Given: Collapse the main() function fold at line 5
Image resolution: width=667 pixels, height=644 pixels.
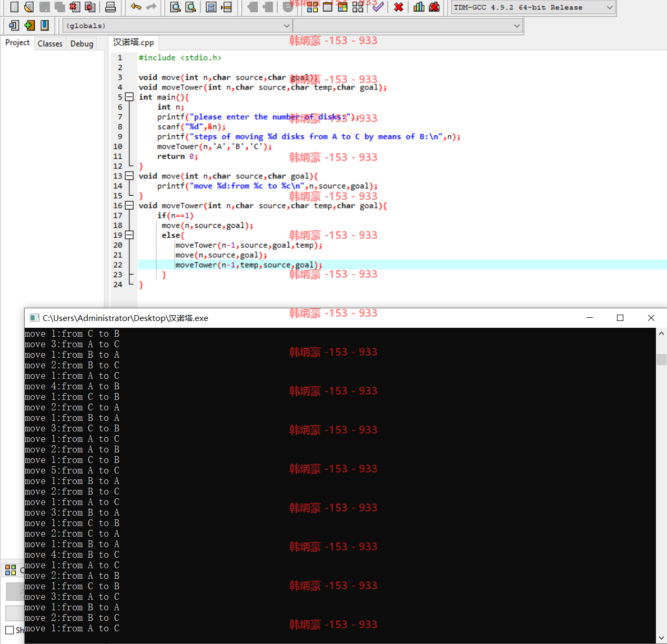Looking at the screenshot, I should pos(129,97).
